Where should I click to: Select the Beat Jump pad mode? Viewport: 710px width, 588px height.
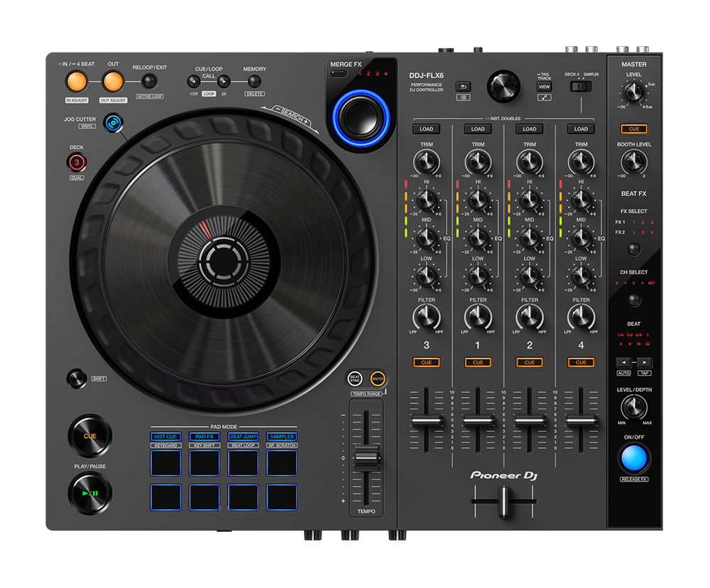click(243, 436)
